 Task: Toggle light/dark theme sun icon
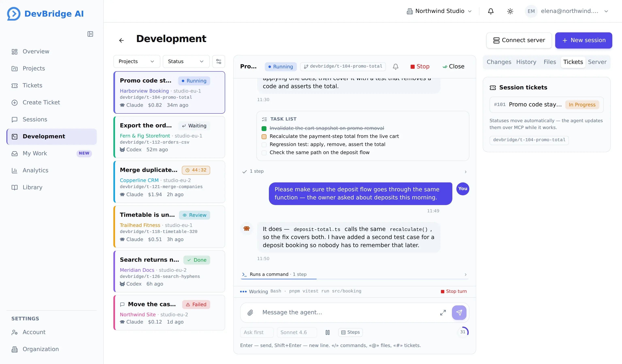coord(510,11)
